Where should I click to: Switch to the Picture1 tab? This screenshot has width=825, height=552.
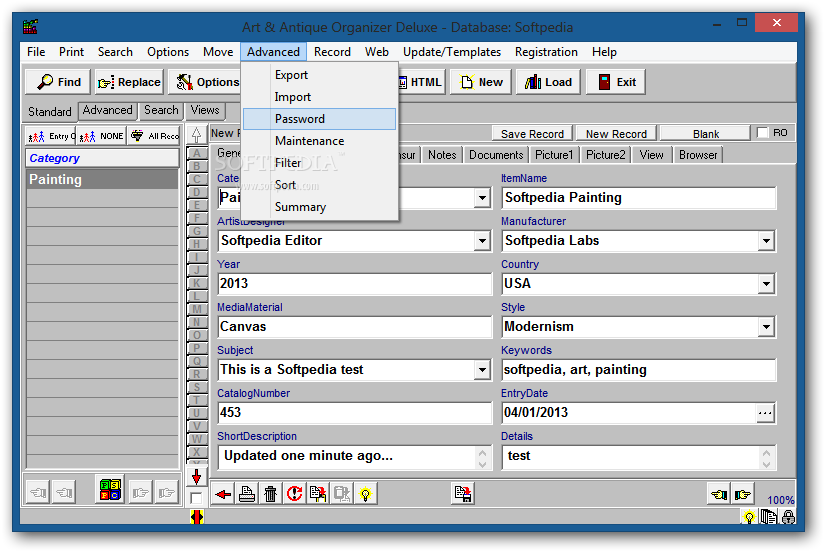[x=554, y=155]
